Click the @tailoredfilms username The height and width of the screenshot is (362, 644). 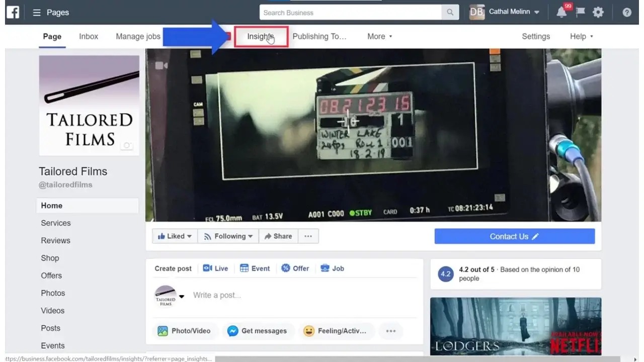coord(65,185)
